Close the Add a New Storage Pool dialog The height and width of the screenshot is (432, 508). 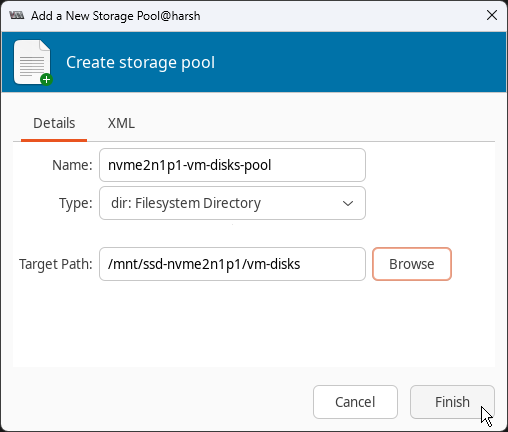(492, 15)
